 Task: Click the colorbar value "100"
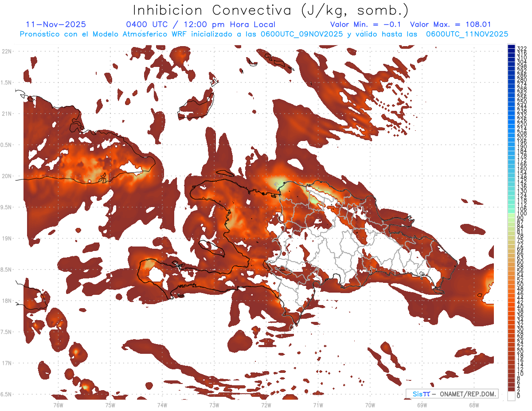521,213
